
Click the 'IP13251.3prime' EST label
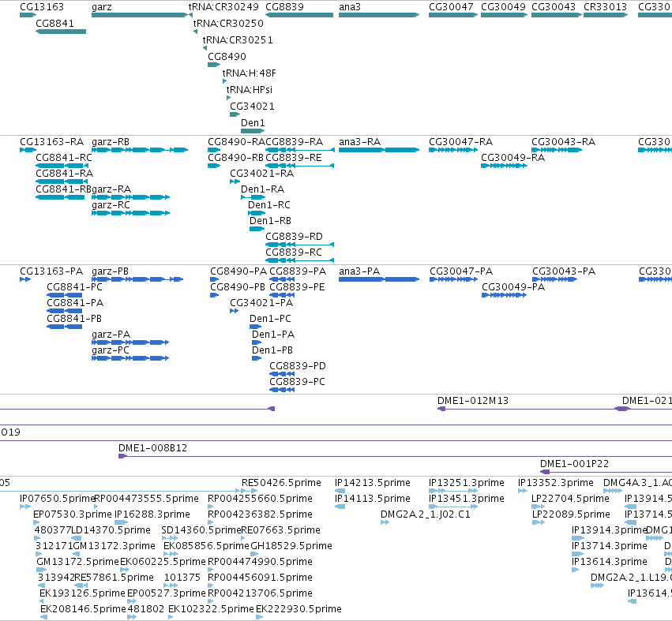click(466, 483)
